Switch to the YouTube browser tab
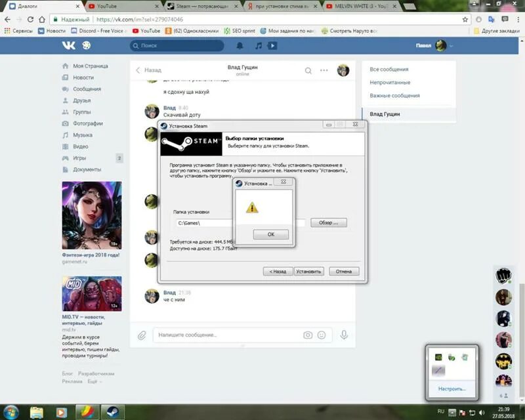 pos(122,6)
